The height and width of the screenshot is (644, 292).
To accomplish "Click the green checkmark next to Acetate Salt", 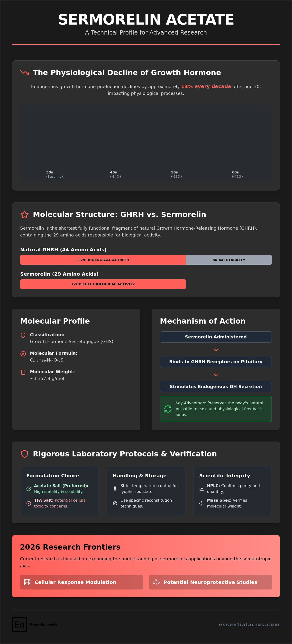I will 29,489.
